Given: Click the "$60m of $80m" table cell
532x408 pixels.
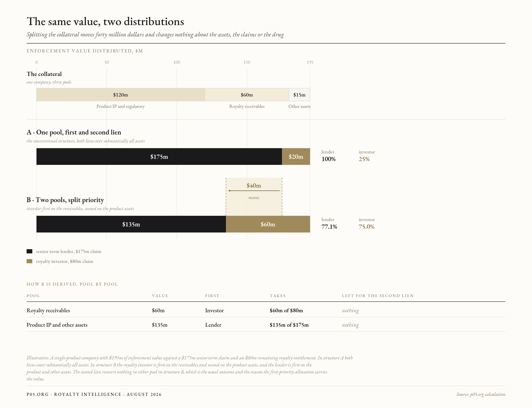Looking at the screenshot, I should [286, 310].
